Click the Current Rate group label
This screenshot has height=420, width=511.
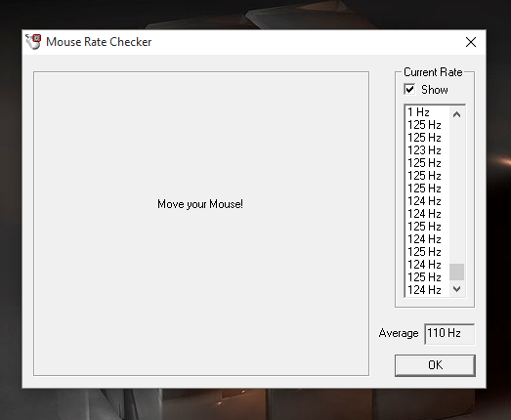click(433, 72)
